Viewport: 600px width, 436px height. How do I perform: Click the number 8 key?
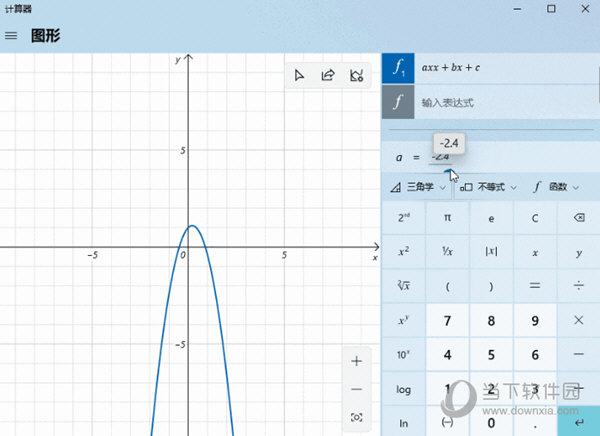pyautogui.click(x=491, y=320)
